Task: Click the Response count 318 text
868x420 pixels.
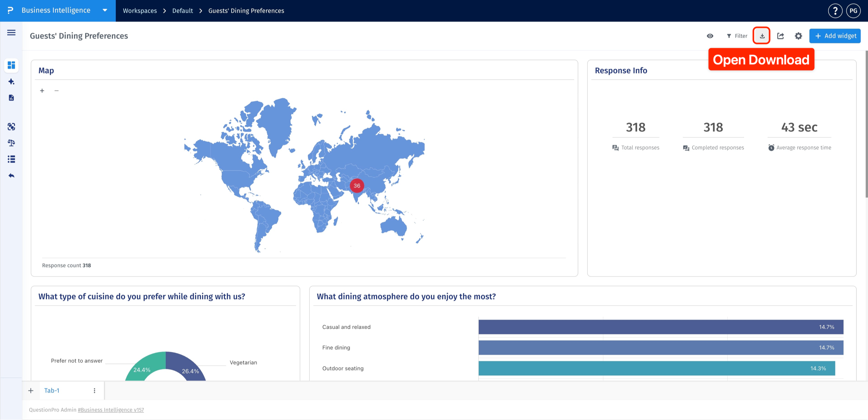Action: 66,265
